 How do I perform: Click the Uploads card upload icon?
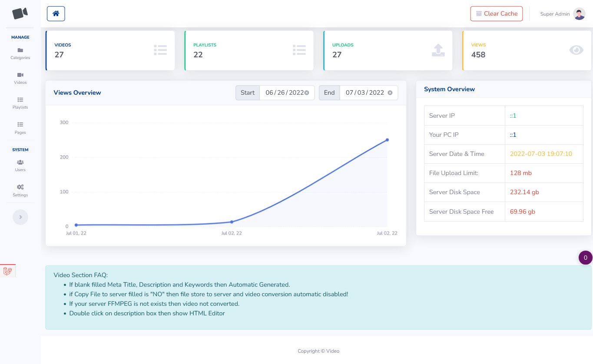click(438, 50)
